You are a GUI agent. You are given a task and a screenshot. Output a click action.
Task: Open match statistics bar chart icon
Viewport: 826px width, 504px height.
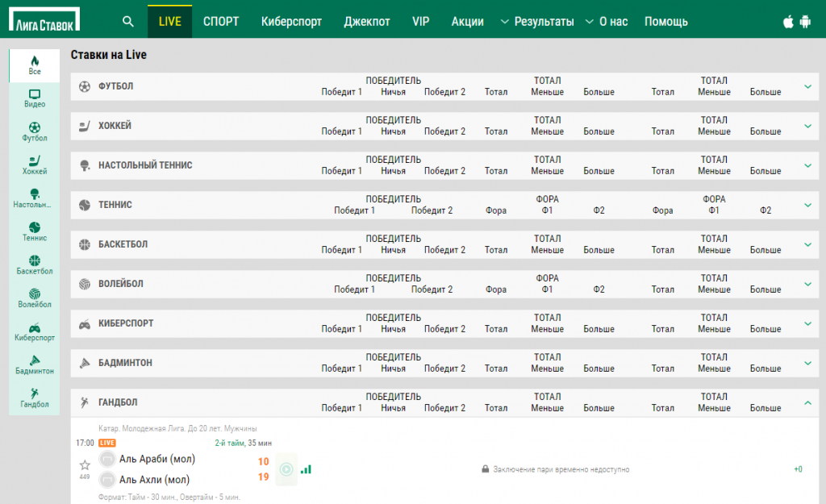306,469
